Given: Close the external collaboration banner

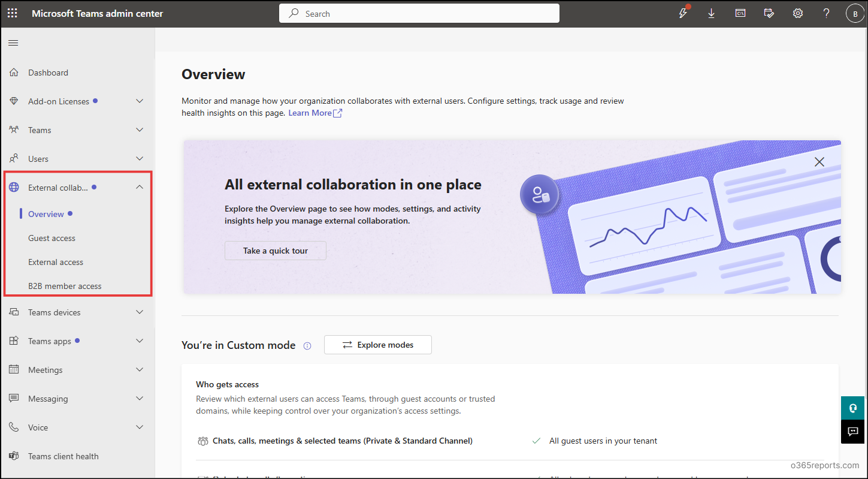Looking at the screenshot, I should 819,162.
